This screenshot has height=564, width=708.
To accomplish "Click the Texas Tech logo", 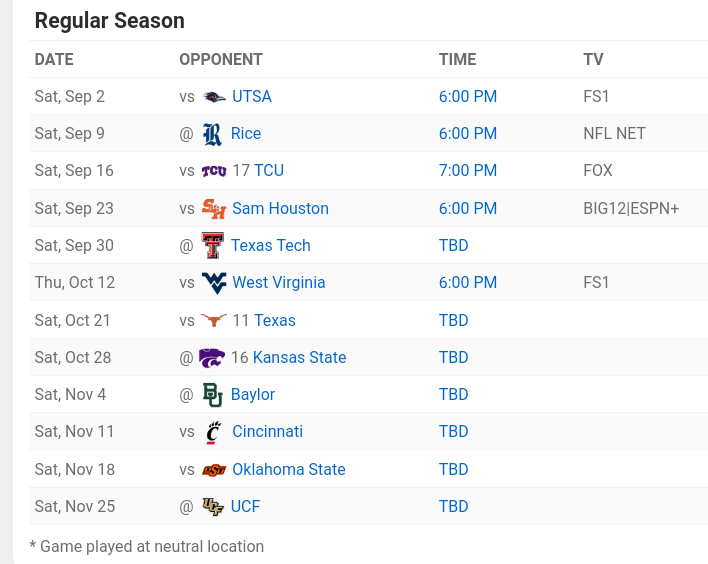I will pos(212,245).
